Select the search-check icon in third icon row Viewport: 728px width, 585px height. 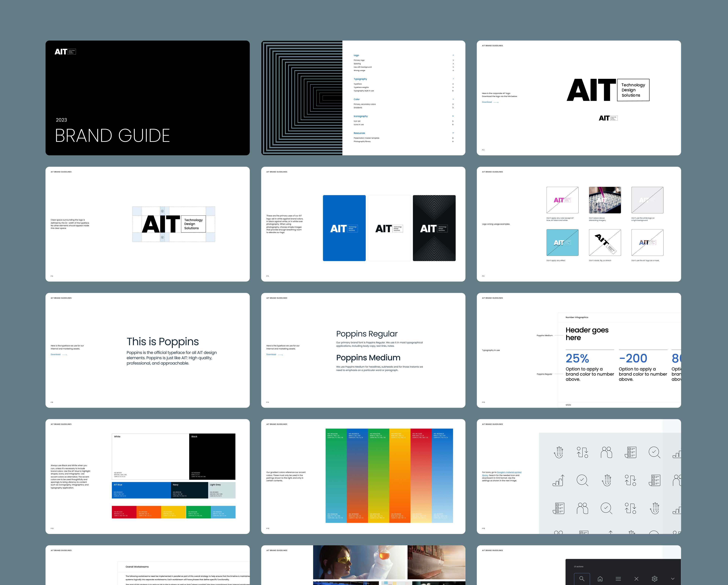pos(606,508)
